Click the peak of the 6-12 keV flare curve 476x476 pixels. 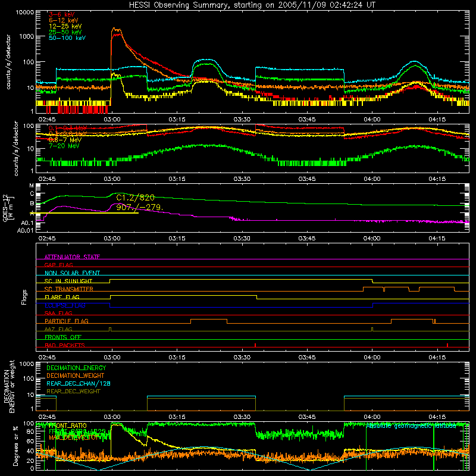pyautogui.click(x=115, y=29)
